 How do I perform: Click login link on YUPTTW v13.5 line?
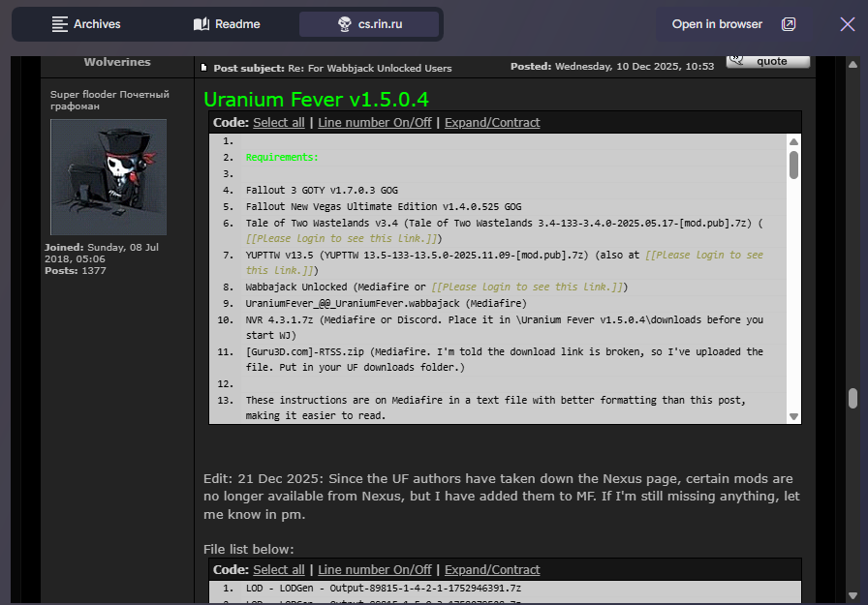pos(704,255)
